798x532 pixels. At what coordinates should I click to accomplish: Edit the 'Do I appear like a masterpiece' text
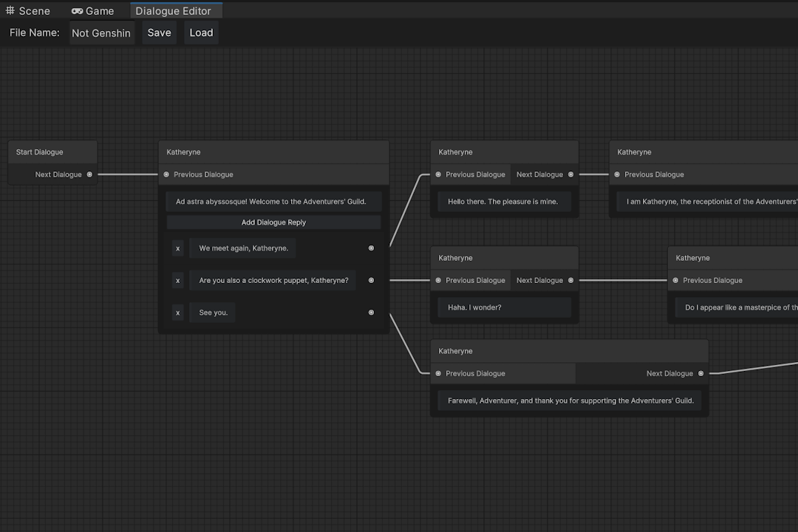737,307
